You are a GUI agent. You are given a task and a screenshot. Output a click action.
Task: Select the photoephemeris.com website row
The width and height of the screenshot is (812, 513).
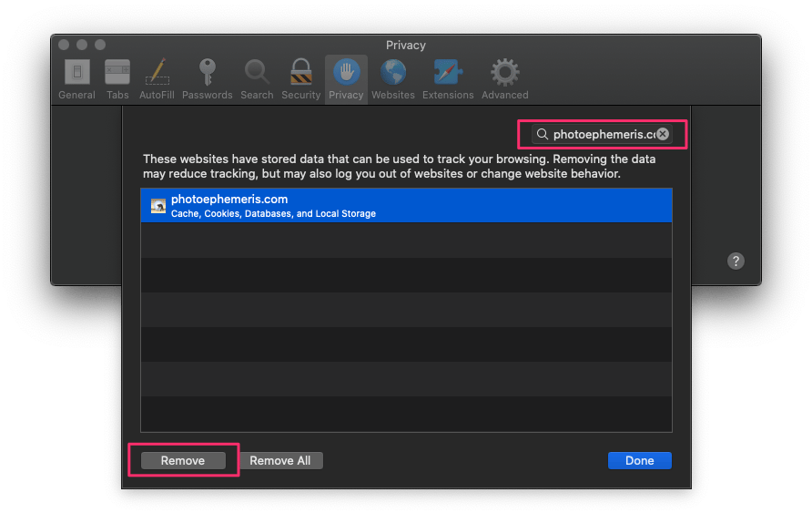pos(407,206)
